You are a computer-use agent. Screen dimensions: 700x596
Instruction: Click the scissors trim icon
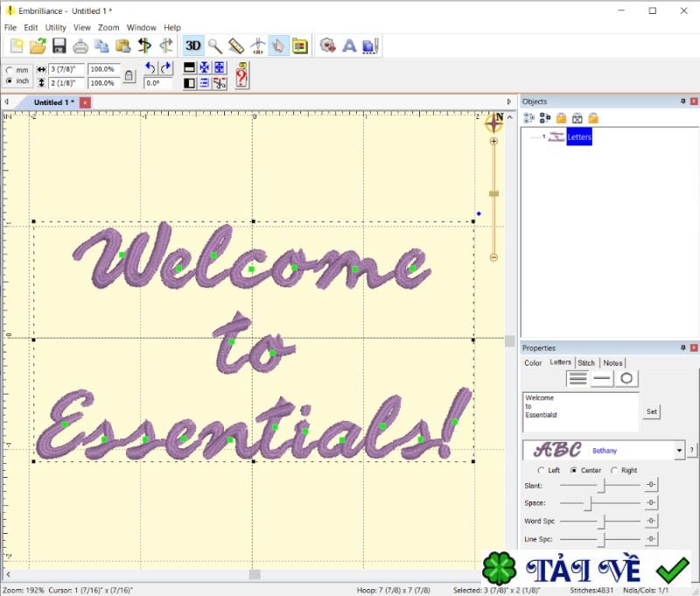[220, 83]
